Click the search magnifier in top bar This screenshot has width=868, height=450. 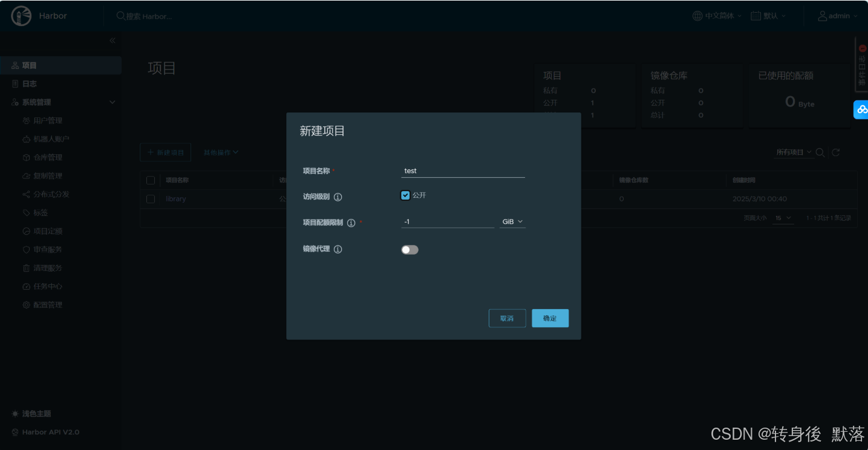120,16
